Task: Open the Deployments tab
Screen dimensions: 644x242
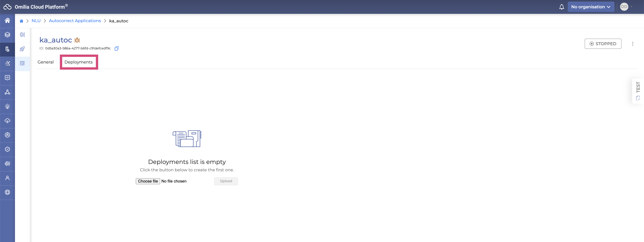Action: point(78,62)
